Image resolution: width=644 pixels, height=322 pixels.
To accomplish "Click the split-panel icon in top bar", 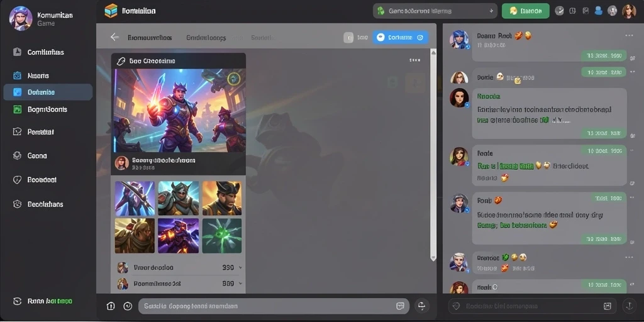I will [572, 11].
